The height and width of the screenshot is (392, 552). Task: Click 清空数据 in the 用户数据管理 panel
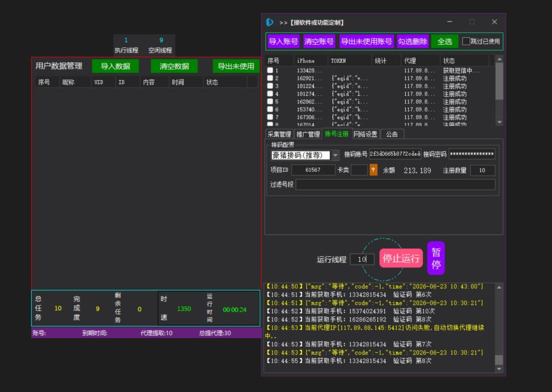tap(174, 66)
